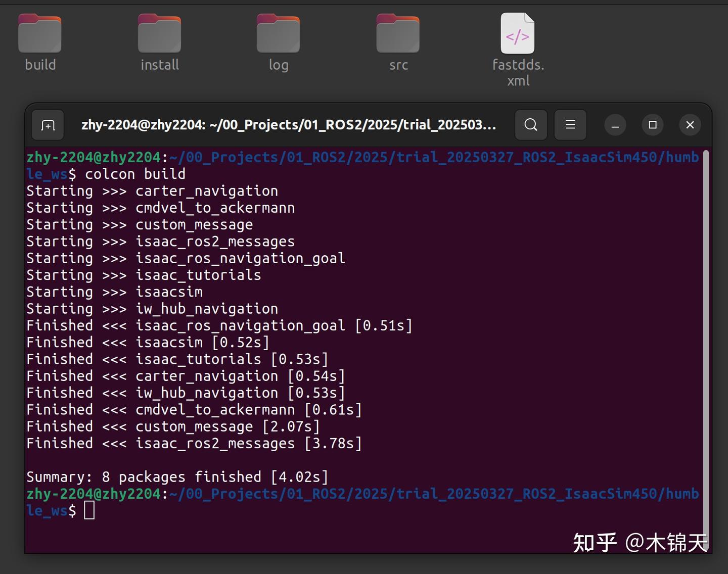Open the terminal search magnifier
The image size is (728, 574).
530,125
